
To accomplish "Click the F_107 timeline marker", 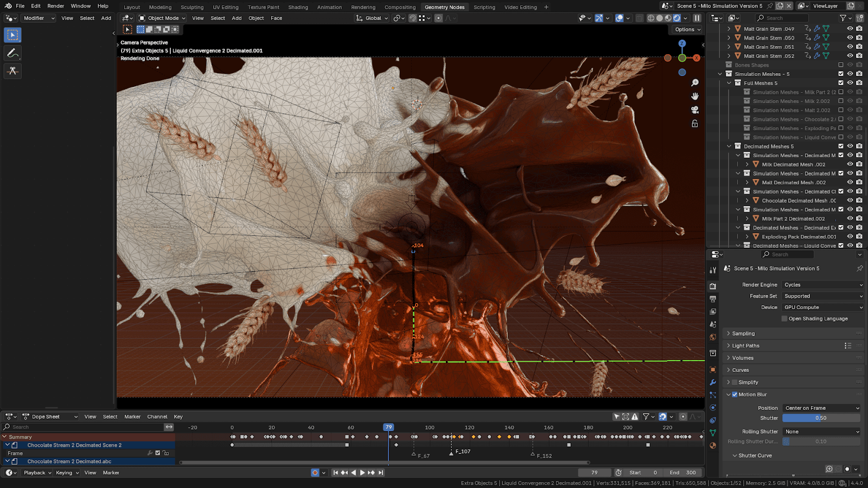I will (451, 452).
